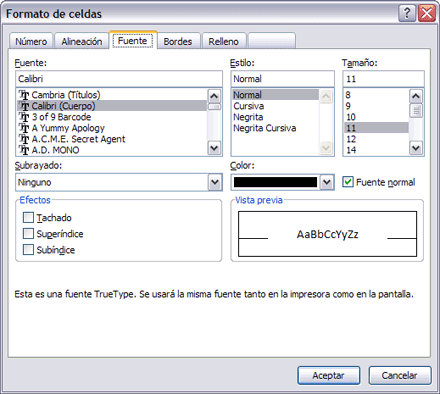
Task: Click the blank tab after Relleno
Action: tap(272, 41)
